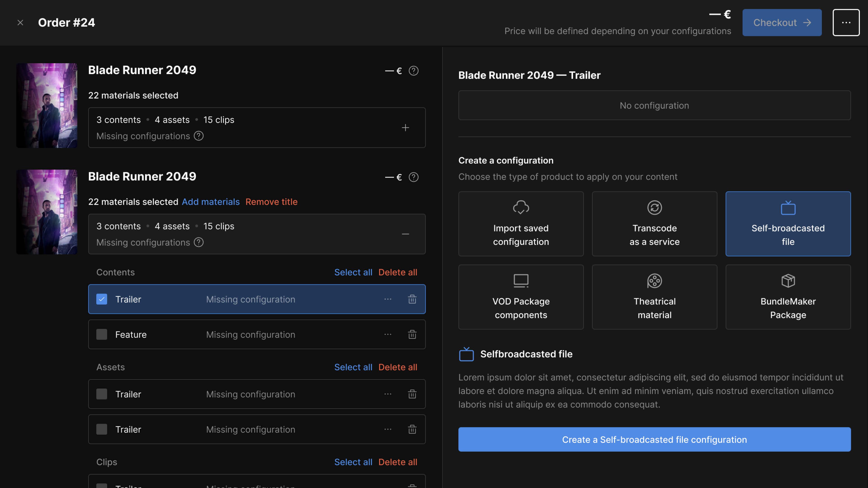The height and width of the screenshot is (488, 868).
Task: Click Add materials link
Action: pos(211,202)
